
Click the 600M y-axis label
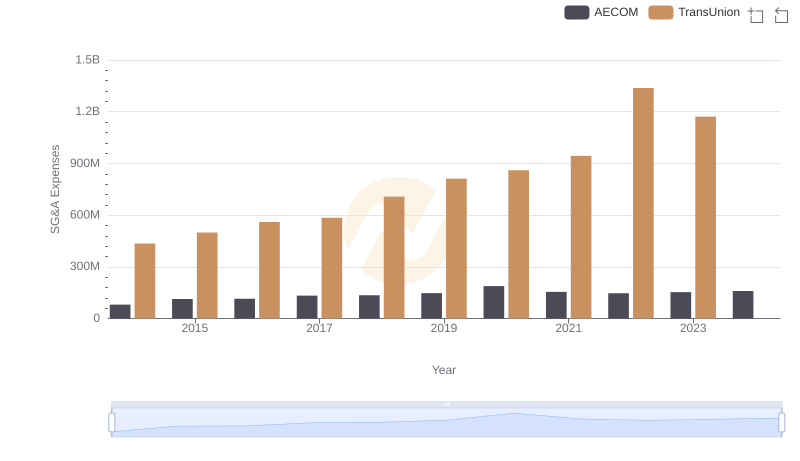click(x=85, y=215)
